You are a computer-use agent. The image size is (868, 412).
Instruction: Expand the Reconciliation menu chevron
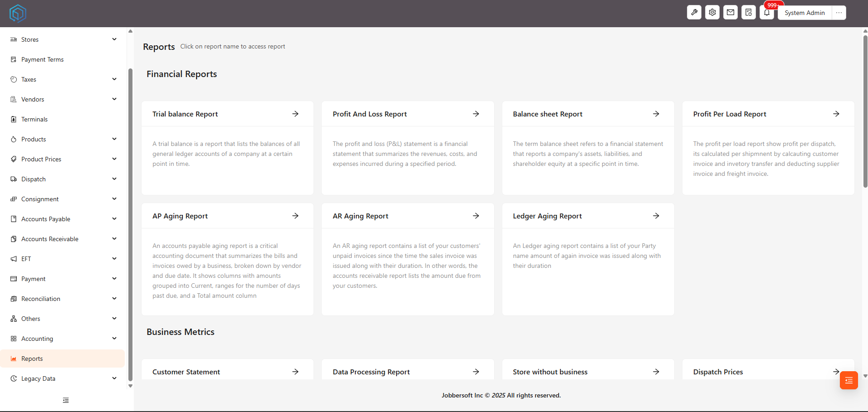pyautogui.click(x=114, y=299)
